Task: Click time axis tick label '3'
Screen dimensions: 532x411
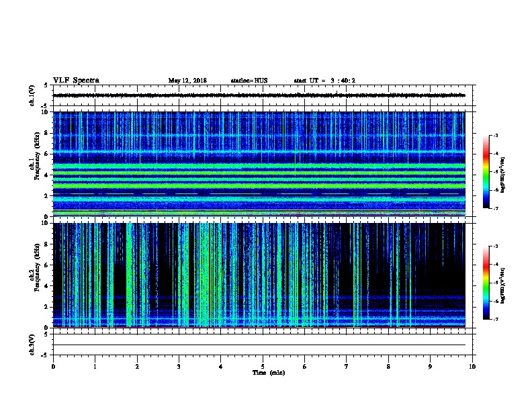Action: (x=179, y=367)
